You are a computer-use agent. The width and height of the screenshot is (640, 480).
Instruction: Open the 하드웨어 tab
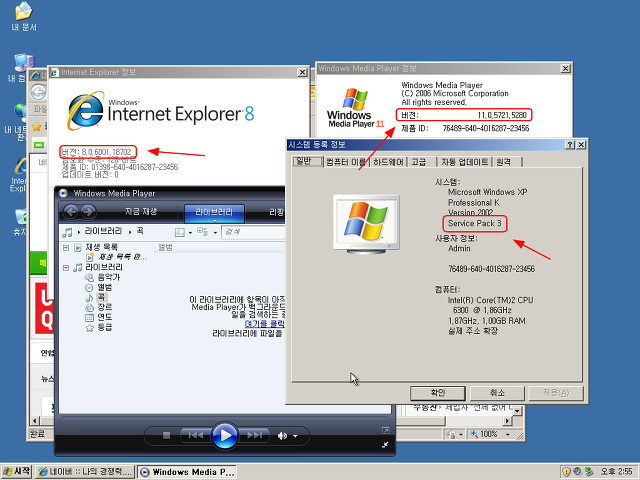point(388,162)
